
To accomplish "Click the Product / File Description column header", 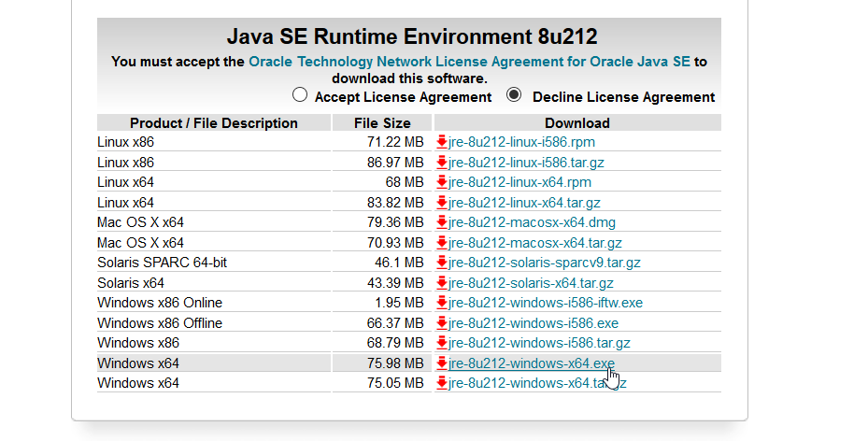I will coord(214,122).
